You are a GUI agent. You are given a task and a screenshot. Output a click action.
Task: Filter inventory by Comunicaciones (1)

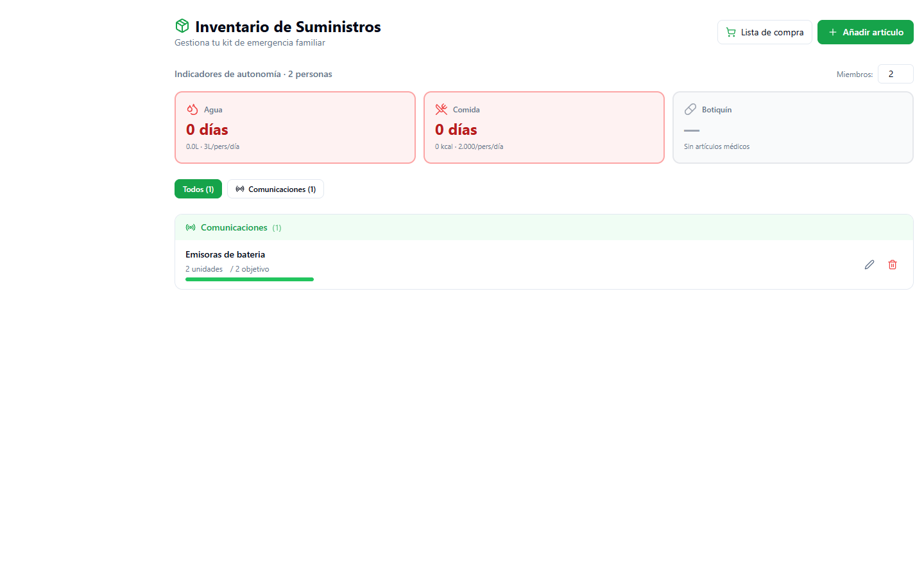click(275, 189)
